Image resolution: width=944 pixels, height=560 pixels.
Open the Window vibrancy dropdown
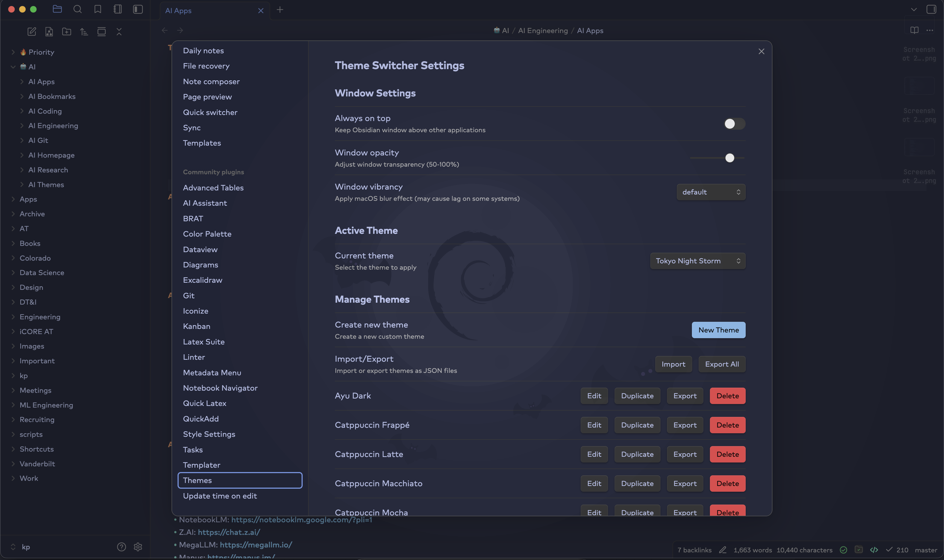710,192
